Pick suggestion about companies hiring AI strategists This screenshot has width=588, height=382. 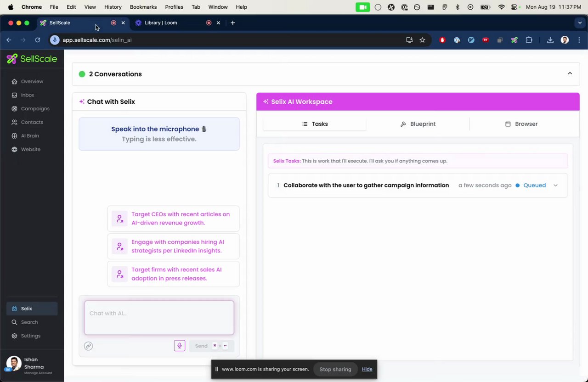(173, 246)
